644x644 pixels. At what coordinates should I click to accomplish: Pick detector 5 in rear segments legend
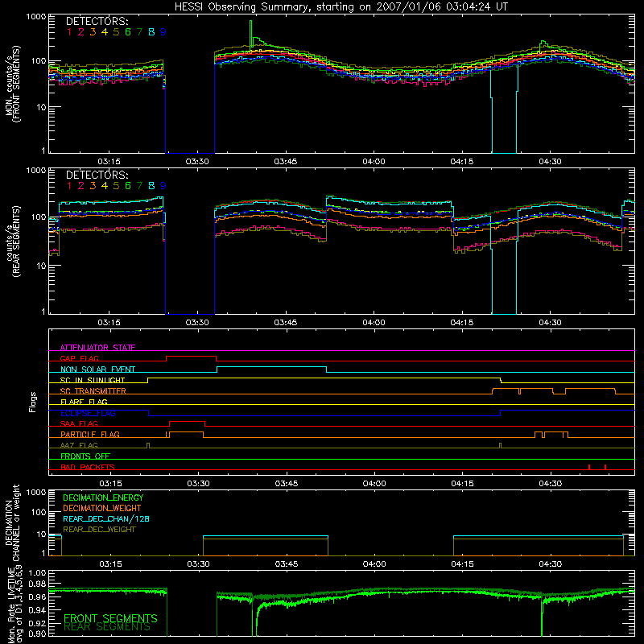(116, 186)
